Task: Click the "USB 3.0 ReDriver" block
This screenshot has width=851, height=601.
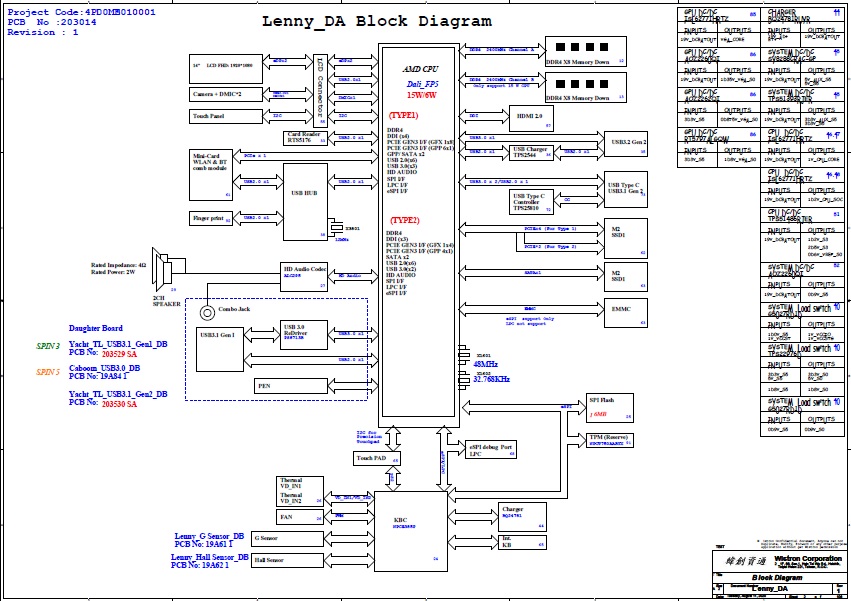Action: click(304, 334)
